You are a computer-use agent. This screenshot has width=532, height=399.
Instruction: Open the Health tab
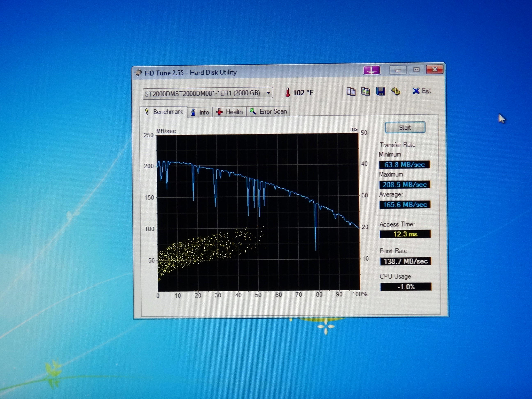230,112
